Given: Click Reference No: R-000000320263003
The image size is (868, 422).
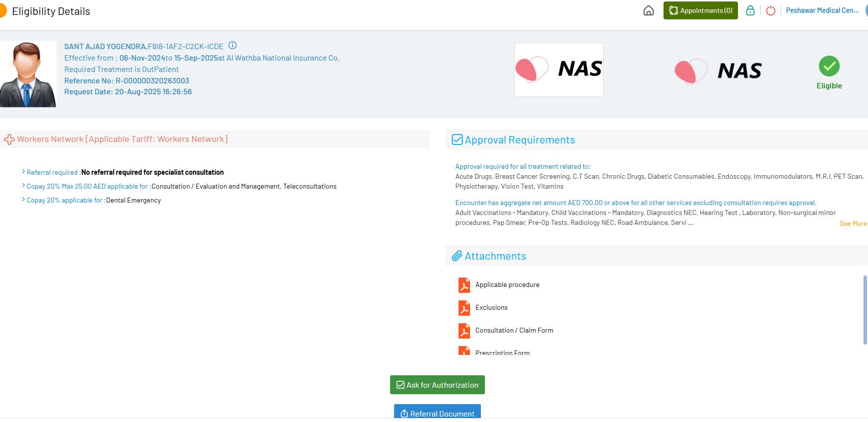Looking at the screenshot, I should pyautogui.click(x=127, y=81).
